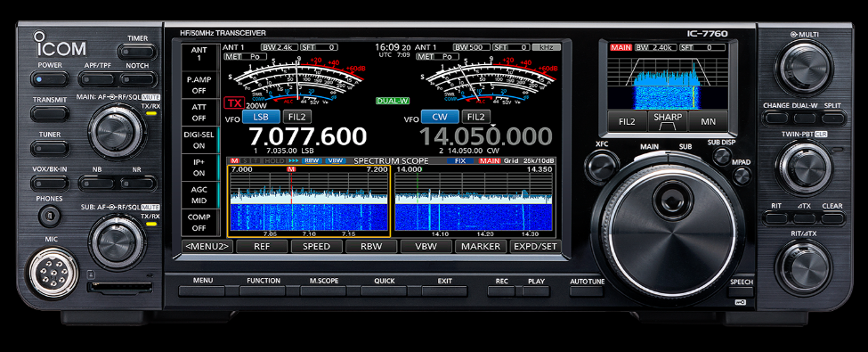Toggle the SPLIT button
Screen dimensions: 868x352
832,118
